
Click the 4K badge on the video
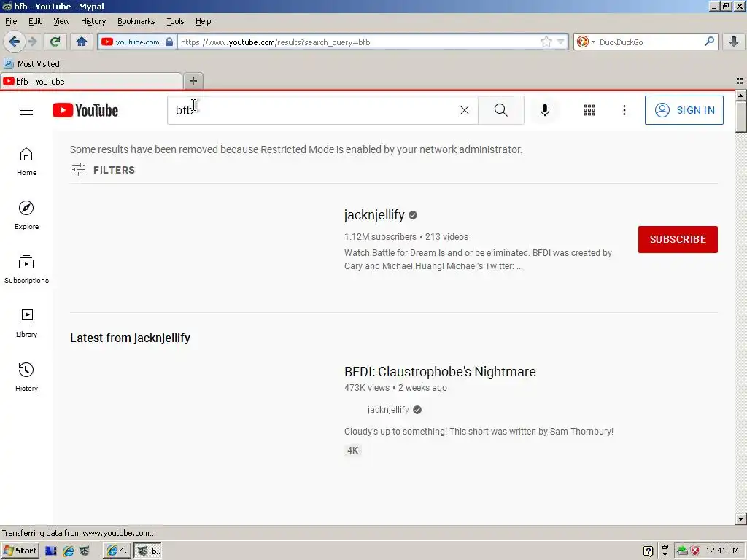coord(352,451)
